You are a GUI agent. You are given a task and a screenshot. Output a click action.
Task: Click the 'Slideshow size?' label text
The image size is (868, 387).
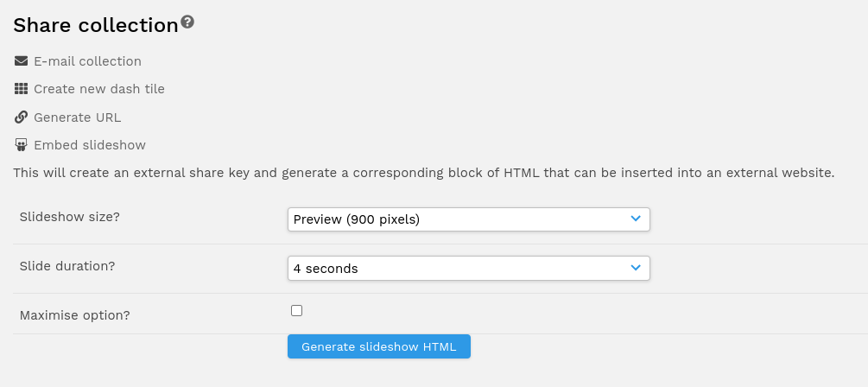pos(70,217)
